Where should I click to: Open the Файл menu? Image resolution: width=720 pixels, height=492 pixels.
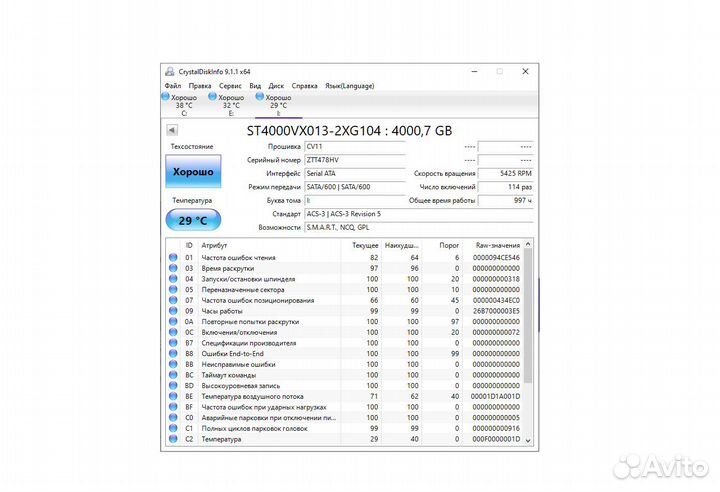[x=173, y=86]
